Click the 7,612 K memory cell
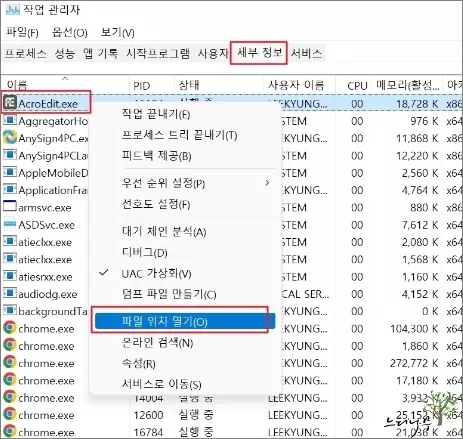This screenshot has height=439, width=463. [x=420, y=225]
